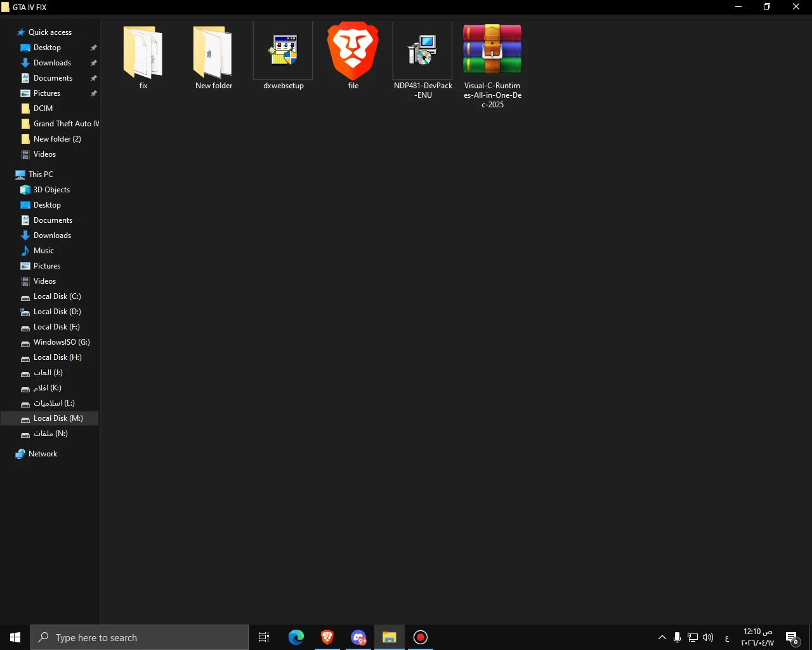Open Task View from the taskbar
The width and height of the screenshot is (812, 650).
pos(264,637)
